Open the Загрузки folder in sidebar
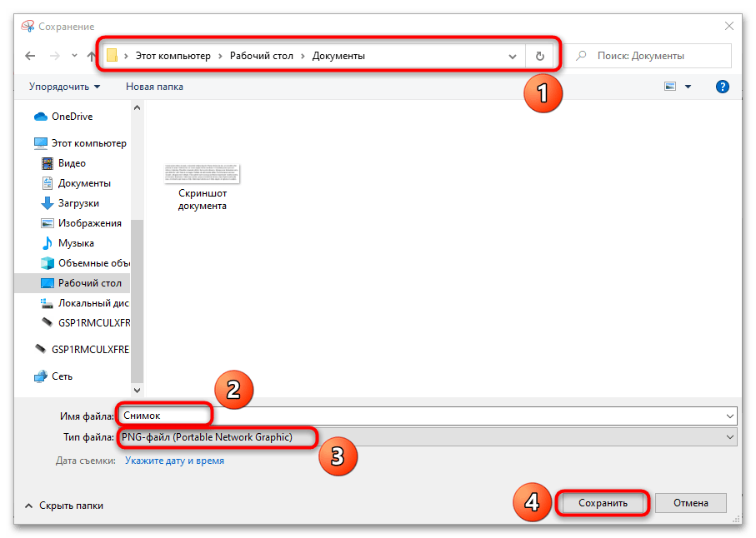756x538 pixels. pyautogui.click(x=78, y=203)
